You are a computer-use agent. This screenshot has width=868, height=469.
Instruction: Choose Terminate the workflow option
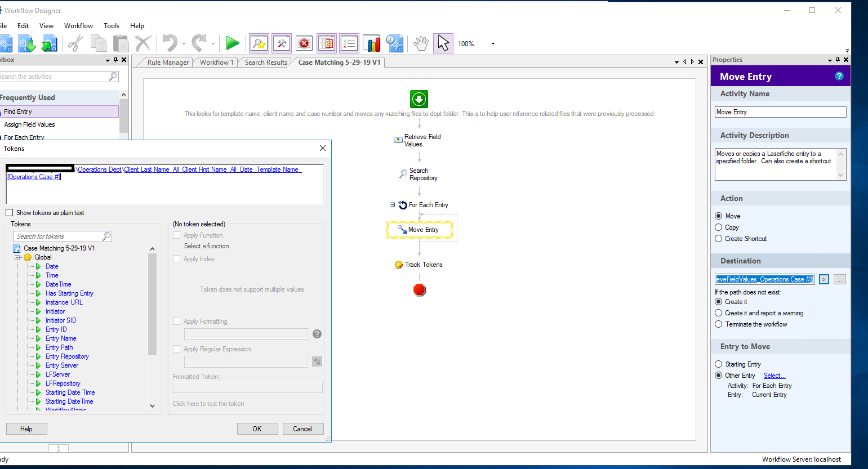tap(719, 324)
